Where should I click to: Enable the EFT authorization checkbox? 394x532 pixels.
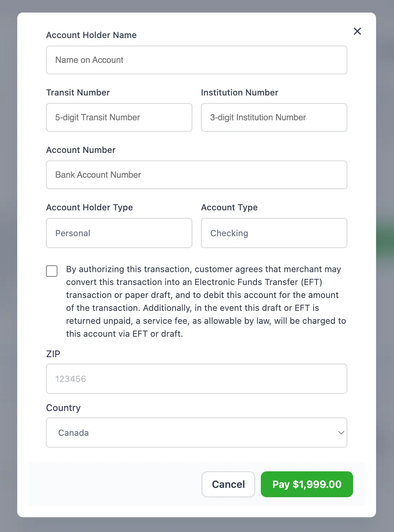(x=52, y=271)
